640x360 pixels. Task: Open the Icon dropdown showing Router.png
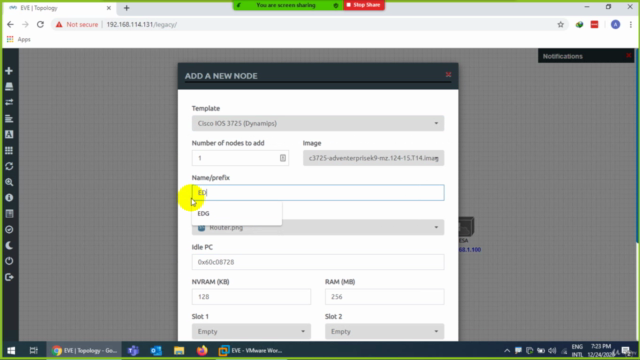click(x=318, y=227)
